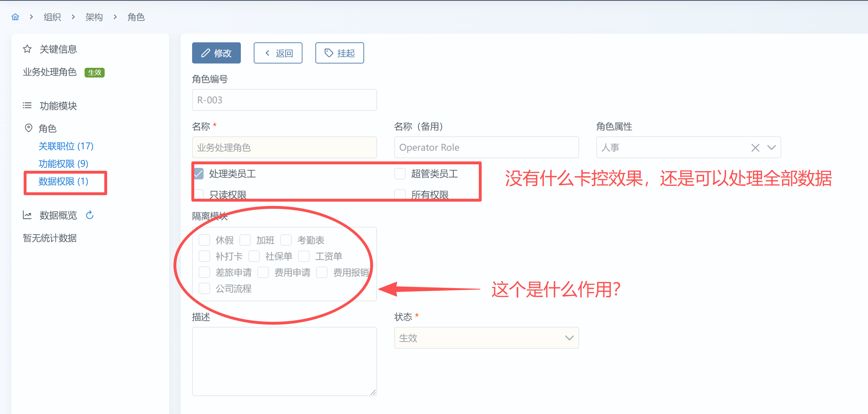868x414 pixels.
Task: Check the 工资单 checkbox
Action: click(304, 256)
